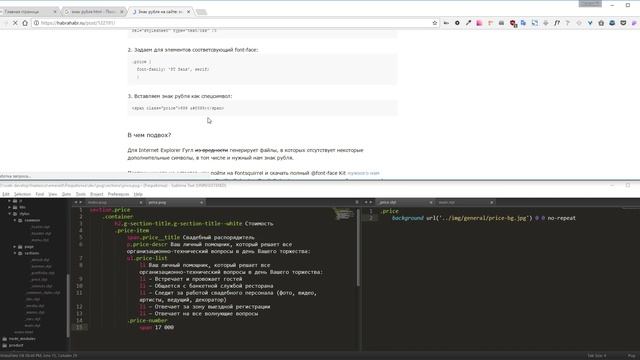Select the 'node_modules' folder in sidebar

pos(22,339)
